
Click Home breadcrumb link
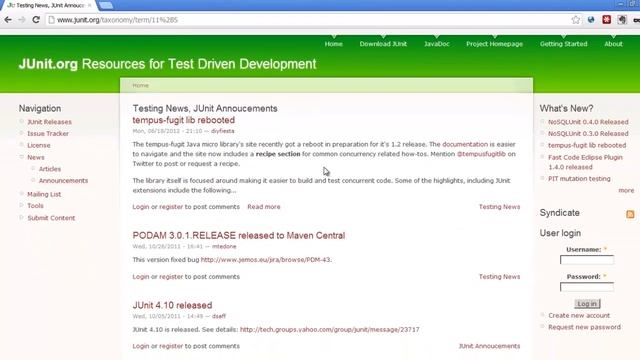click(x=140, y=85)
